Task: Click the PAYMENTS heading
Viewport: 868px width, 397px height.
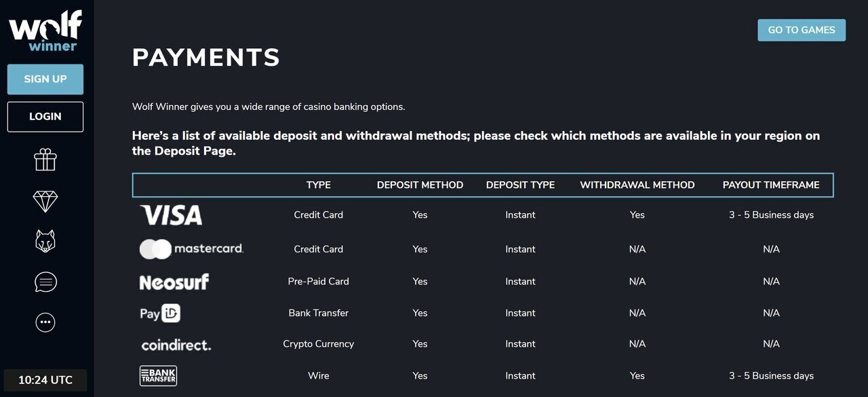Action: click(x=206, y=58)
